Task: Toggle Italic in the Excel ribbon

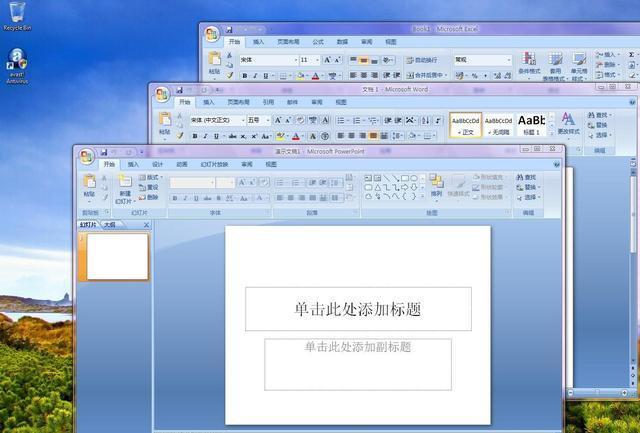Action: click(x=255, y=75)
